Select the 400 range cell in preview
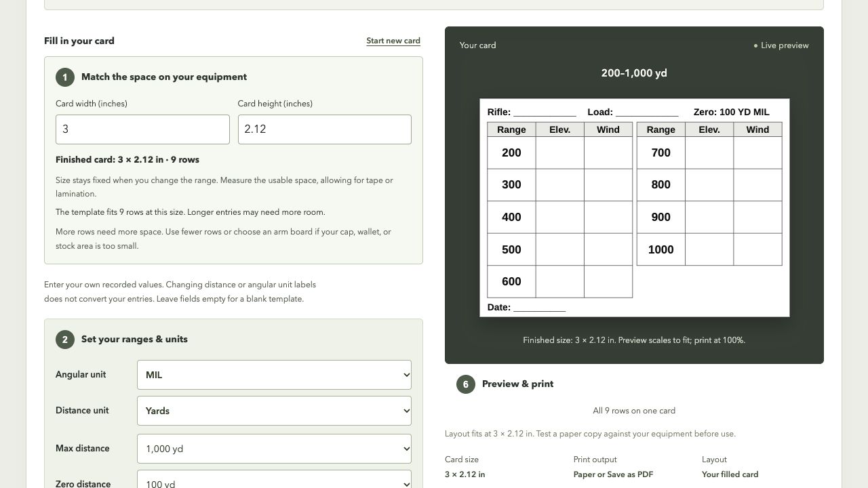The width and height of the screenshot is (868, 488). pos(511,217)
